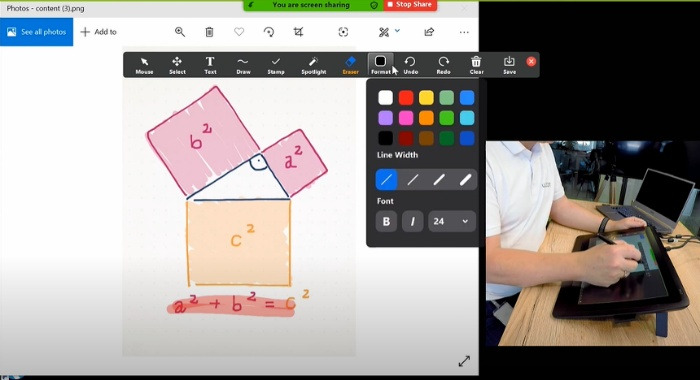Select the third line width option
This screenshot has height=380, width=700.
point(439,180)
